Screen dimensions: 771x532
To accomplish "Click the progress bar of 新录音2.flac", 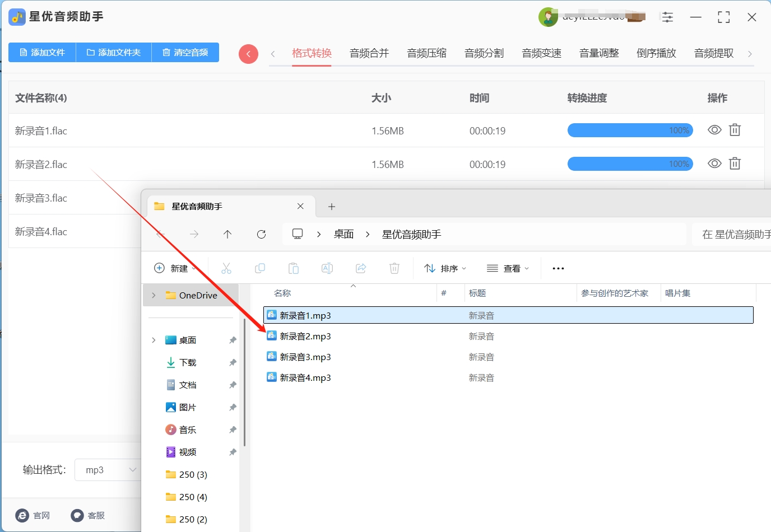I will point(630,164).
